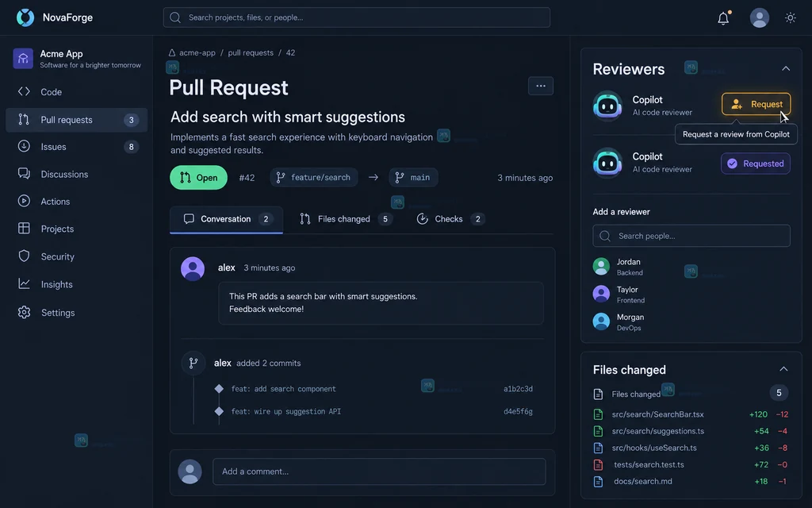Viewport: 812px width, 508px height.
Task: Collapse the Files changed panel
Action: point(783,369)
